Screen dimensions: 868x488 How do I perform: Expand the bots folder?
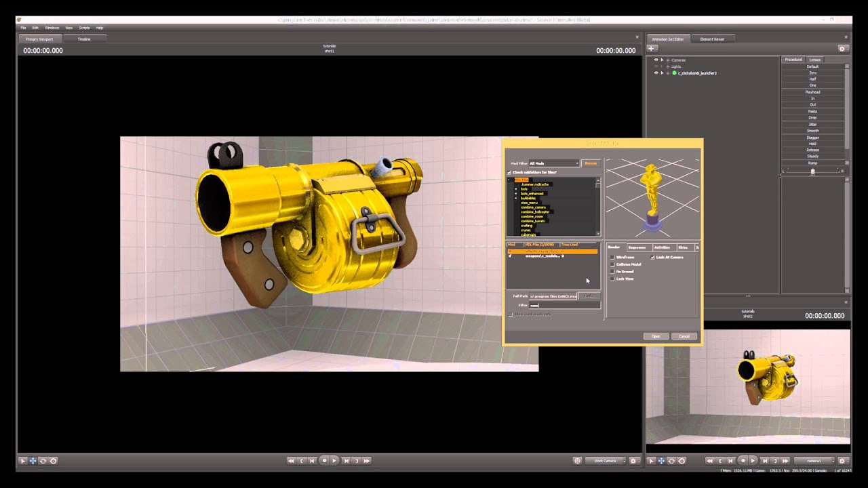click(515, 189)
